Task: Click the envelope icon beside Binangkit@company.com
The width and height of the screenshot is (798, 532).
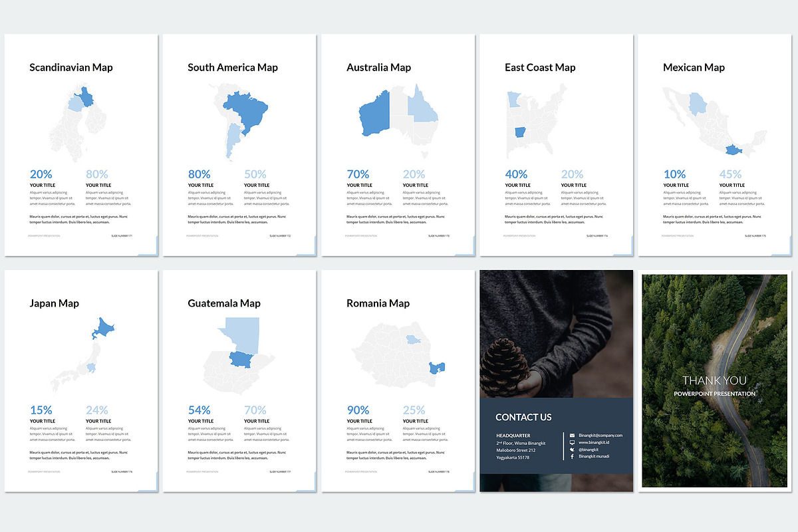Action: pos(572,435)
